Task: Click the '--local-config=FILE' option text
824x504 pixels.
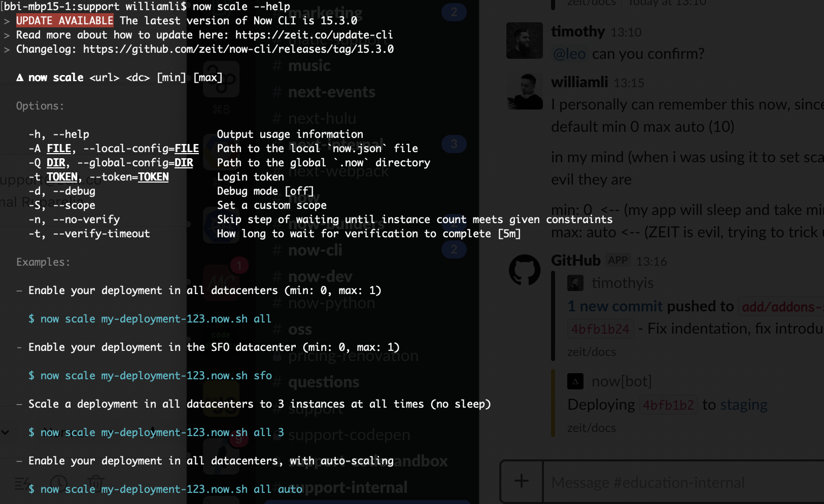Action: click(x=141, y=149)
